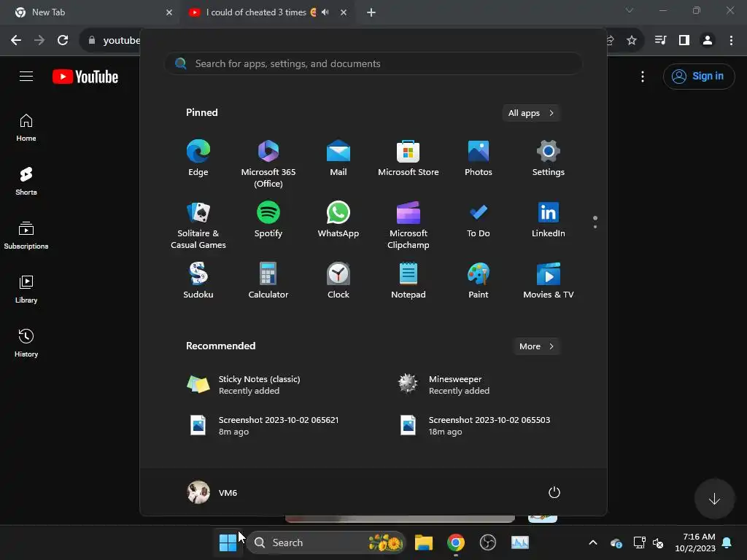
Task: Open a new Chrome tab
Action: (x=371, y=12)
